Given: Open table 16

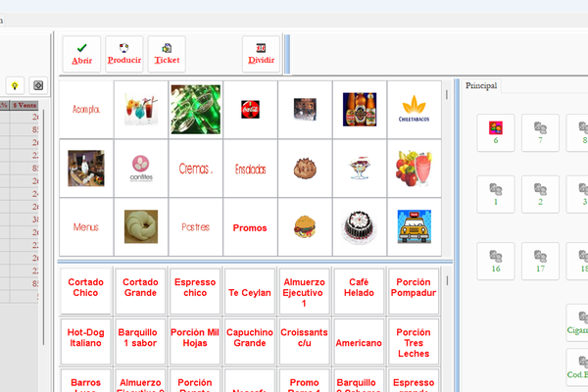Looking at the screenshot, I should pos(496,261).
